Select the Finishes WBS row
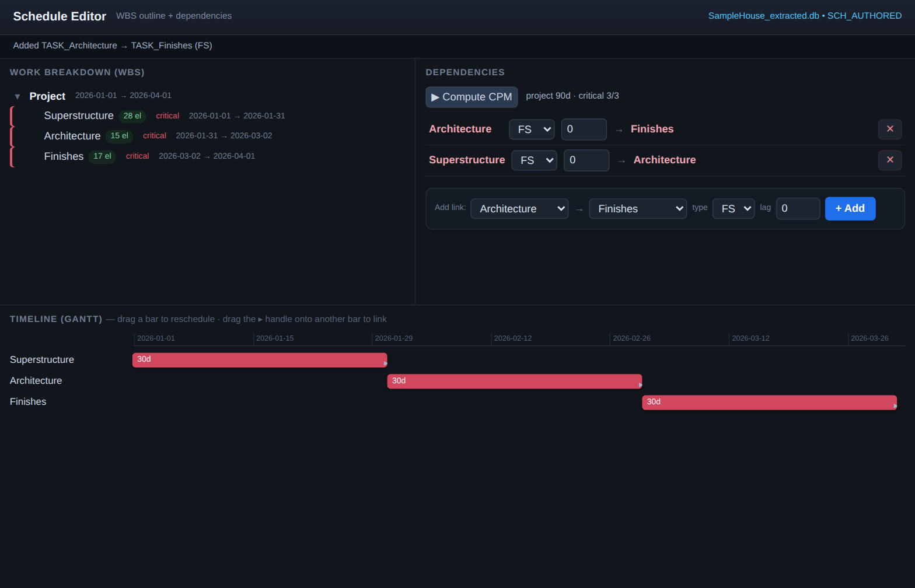The width and height of the screenshot is (915, 588). (x=208, y=156)
